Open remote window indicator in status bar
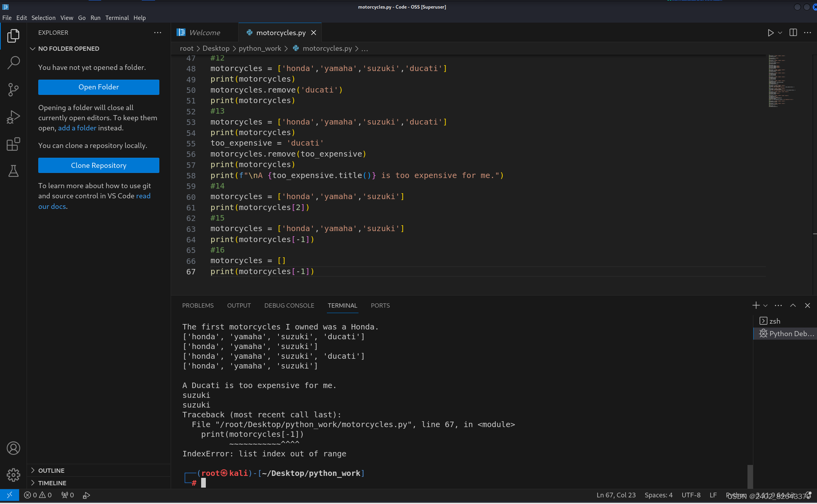This screenshot has width=817, height=504. coord(9,495)
